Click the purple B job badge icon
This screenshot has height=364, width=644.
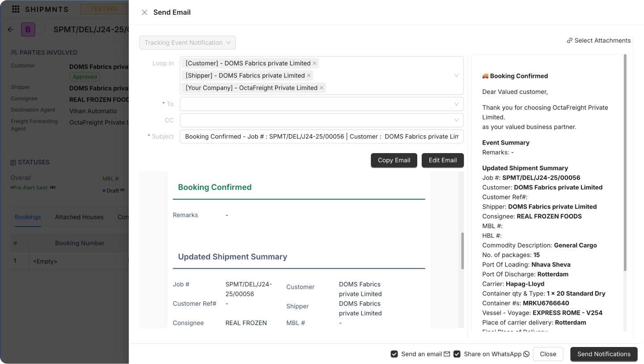tap(28, 30)
